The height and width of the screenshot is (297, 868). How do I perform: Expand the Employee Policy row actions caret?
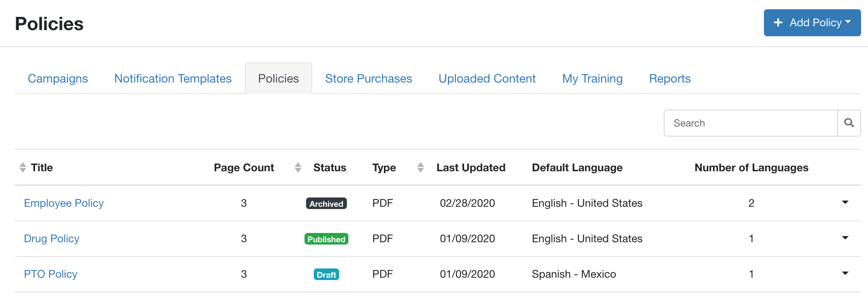point(845,202)
